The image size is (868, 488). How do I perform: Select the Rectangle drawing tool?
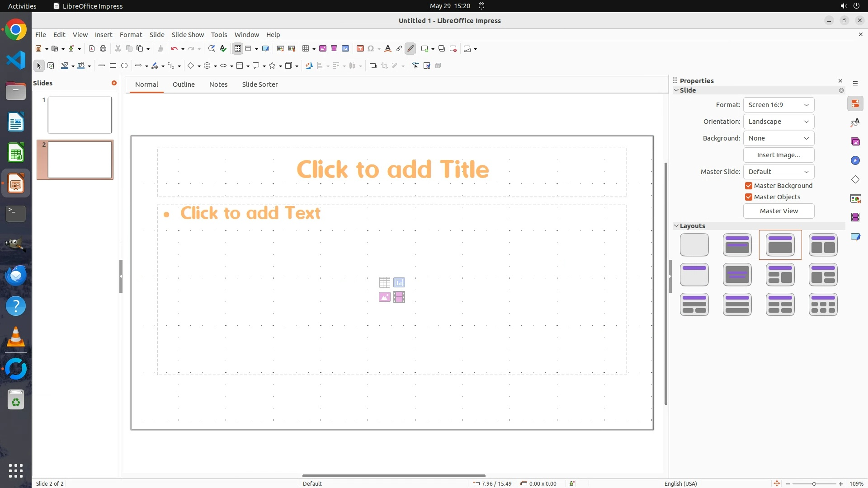tap(113, 66)
